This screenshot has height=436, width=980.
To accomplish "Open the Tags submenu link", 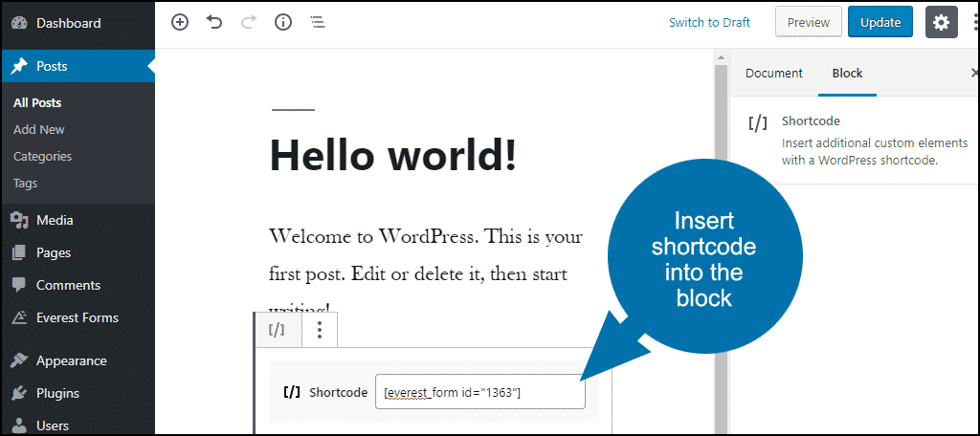I will (x=25, y=183).
